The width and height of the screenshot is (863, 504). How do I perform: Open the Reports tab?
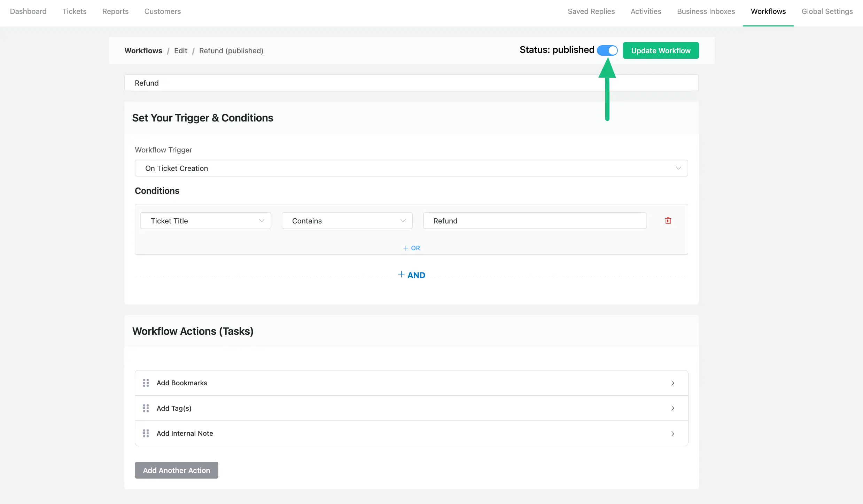(x=115, y=11)
